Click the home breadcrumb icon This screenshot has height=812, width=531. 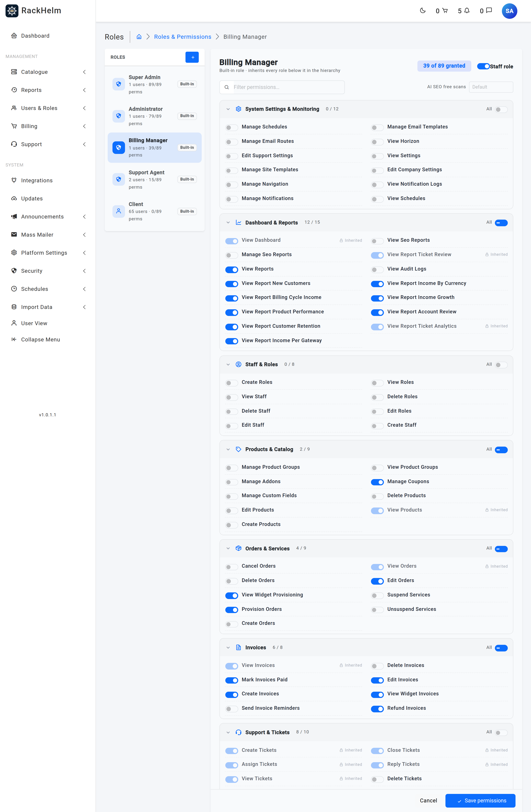click(139, 37)
